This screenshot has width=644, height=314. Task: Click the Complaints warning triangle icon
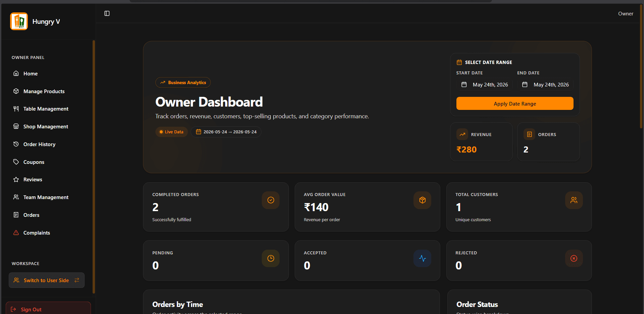tap(16, 233)
